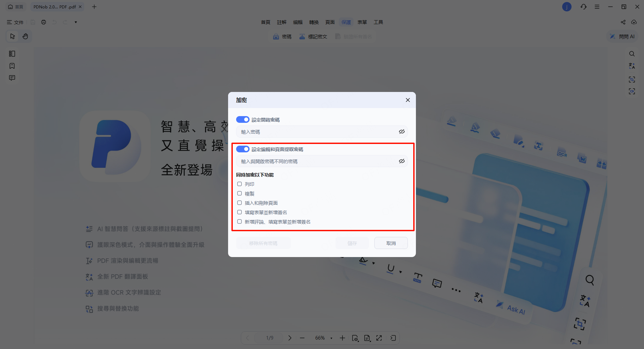Toggle 設定編輯和頁面提取密碼 switch
The image size is (644, 349).
pyautogui.click(x=243, y=149)
